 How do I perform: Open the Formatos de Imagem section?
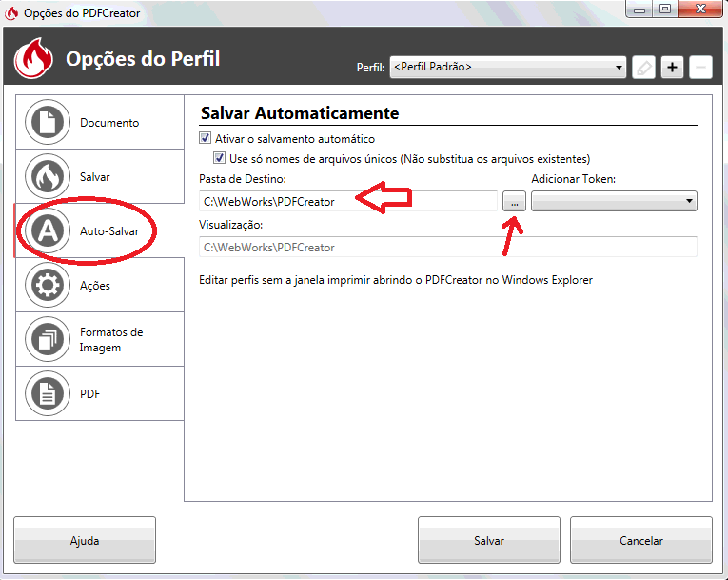(100, 339)
